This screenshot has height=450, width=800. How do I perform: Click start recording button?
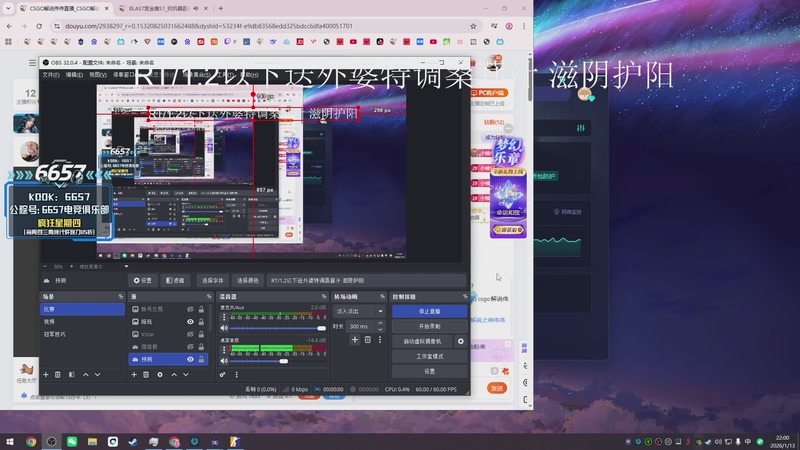429,327
